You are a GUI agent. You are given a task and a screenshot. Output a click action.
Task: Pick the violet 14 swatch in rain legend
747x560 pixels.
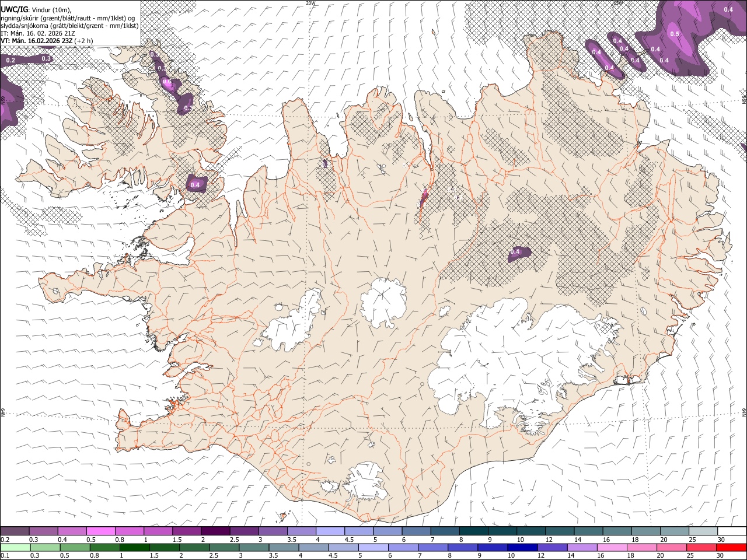click(x=581, y=547)
